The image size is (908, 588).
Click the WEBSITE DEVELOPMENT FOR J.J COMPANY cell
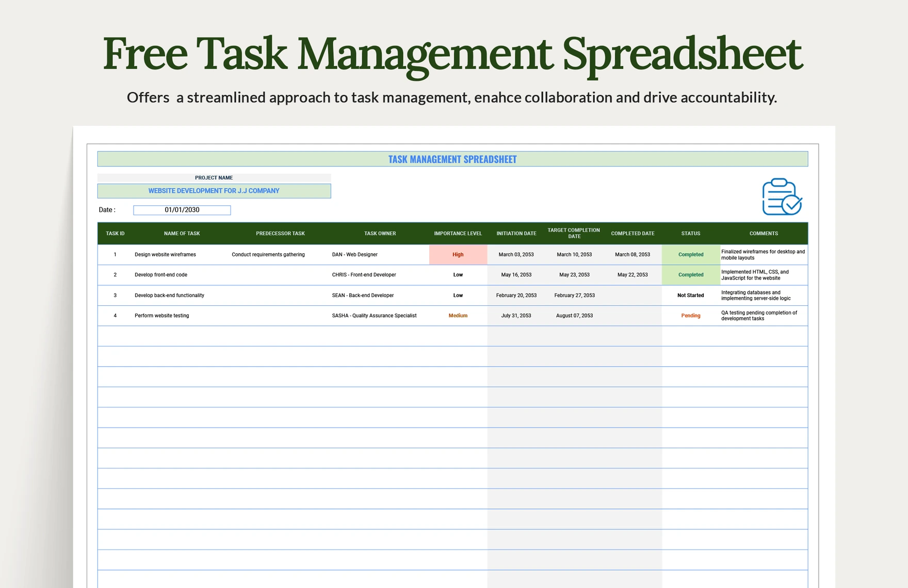point(214,191)
